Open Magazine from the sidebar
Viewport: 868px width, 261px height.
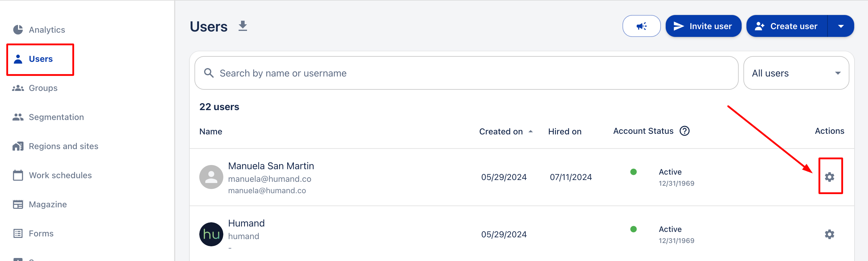point(47,204)
